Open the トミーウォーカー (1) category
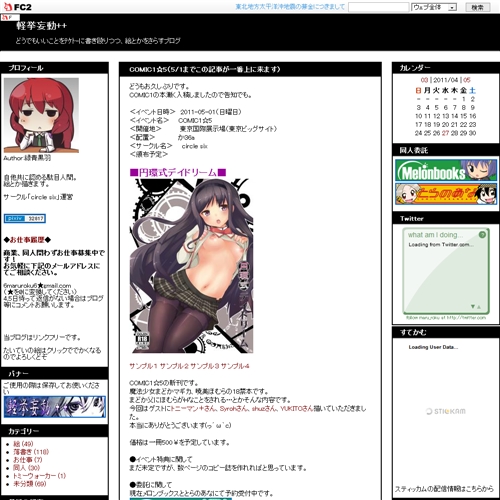 (40, 476)
